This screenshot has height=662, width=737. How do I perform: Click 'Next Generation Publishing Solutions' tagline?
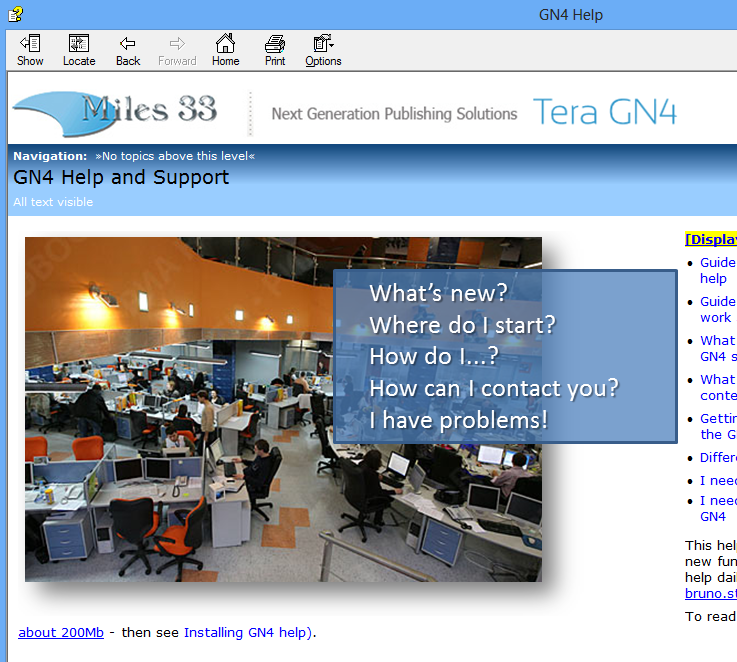pyautogui.click(x=394, y=114)
